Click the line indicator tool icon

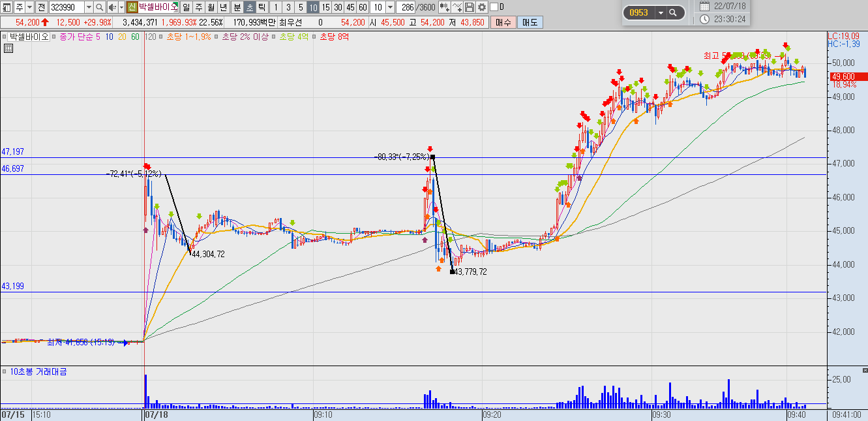point(457,7)
